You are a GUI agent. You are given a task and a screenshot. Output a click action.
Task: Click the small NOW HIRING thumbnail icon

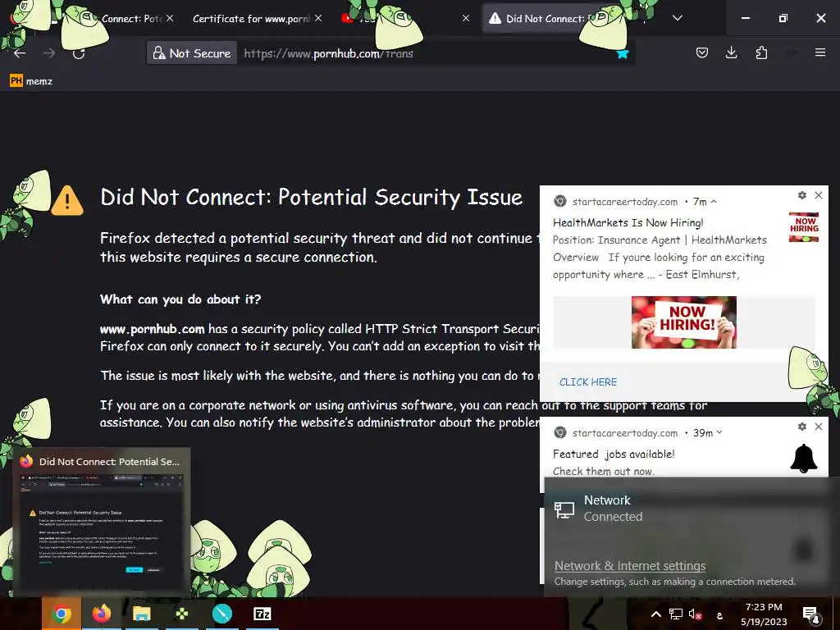point(804,227)
